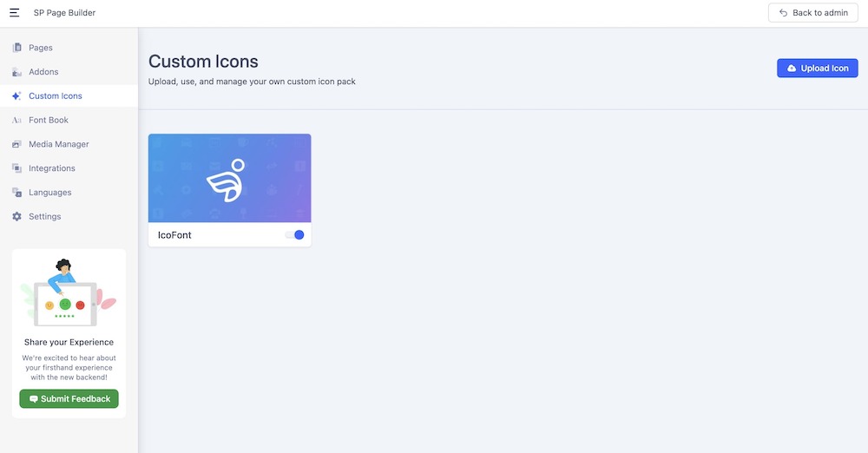This screenshot has width=868, height=453.
Task: Select the Integrations sidebar icon
Action: (x=16, y=168)
